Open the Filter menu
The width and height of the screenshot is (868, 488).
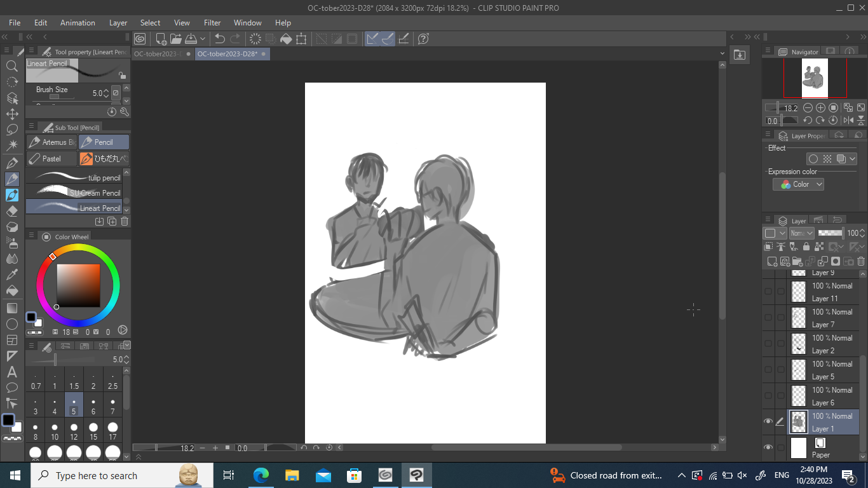(212, 23)
